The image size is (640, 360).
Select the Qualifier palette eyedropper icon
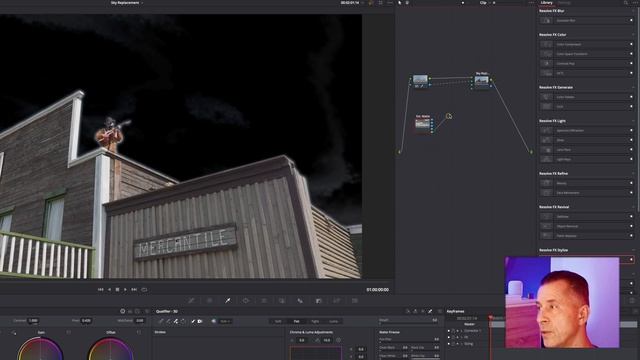click(228, 300)
